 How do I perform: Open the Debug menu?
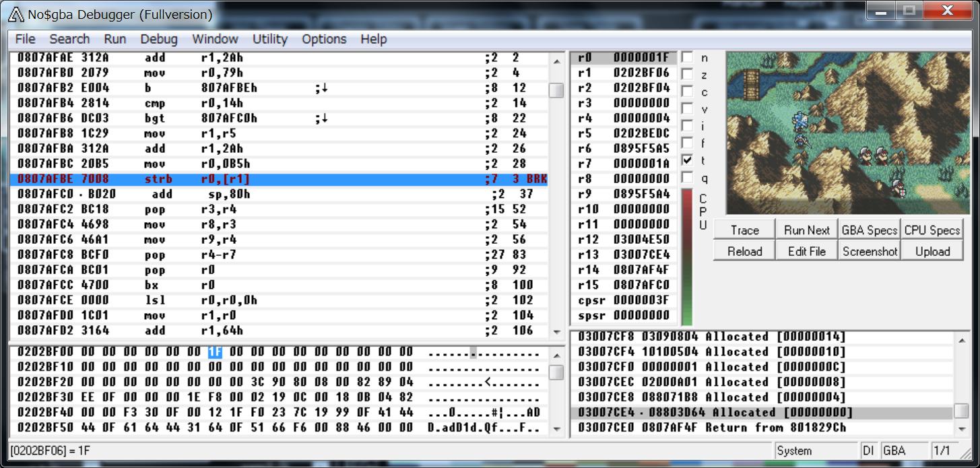click(159, 39)
